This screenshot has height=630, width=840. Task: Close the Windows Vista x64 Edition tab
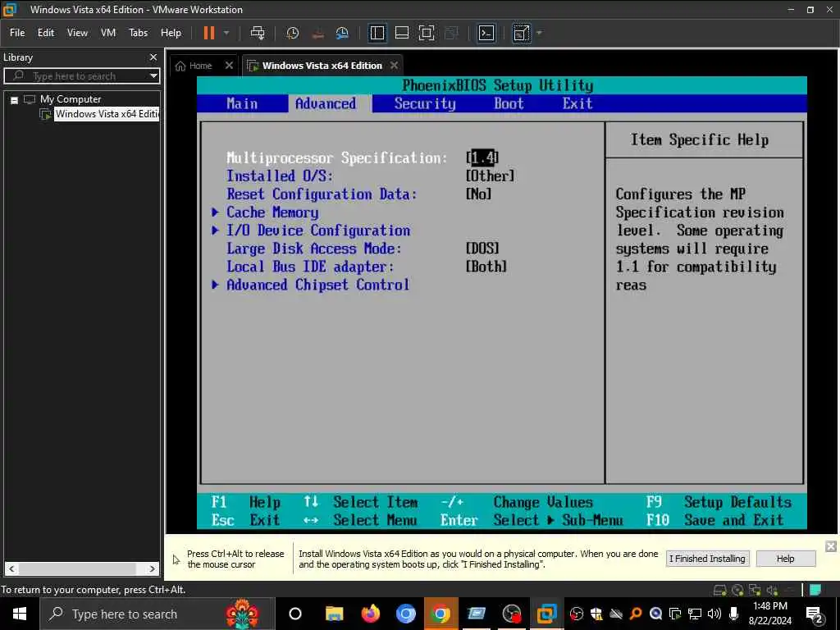click(395, 66)
